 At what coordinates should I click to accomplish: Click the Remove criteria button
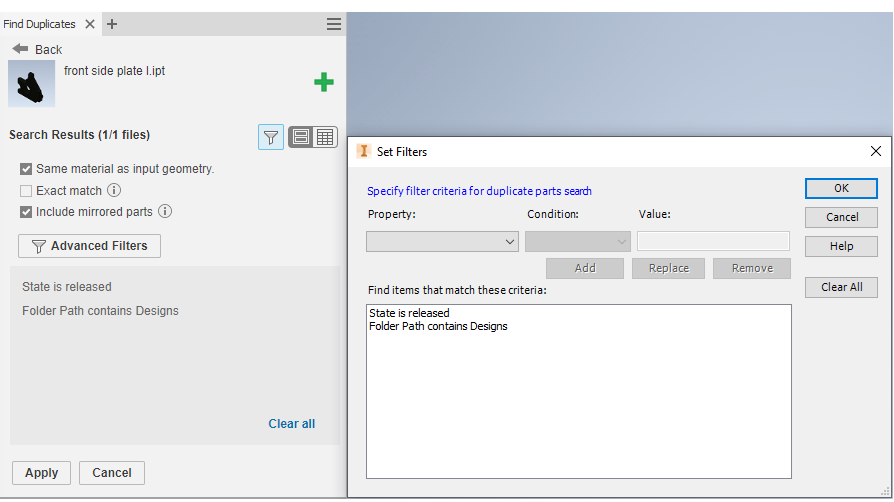point(752,268)
